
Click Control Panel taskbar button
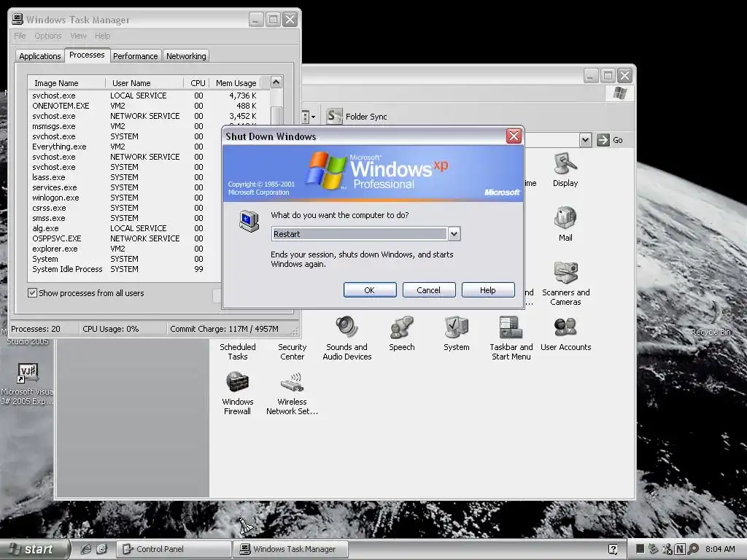pos(174,549)
